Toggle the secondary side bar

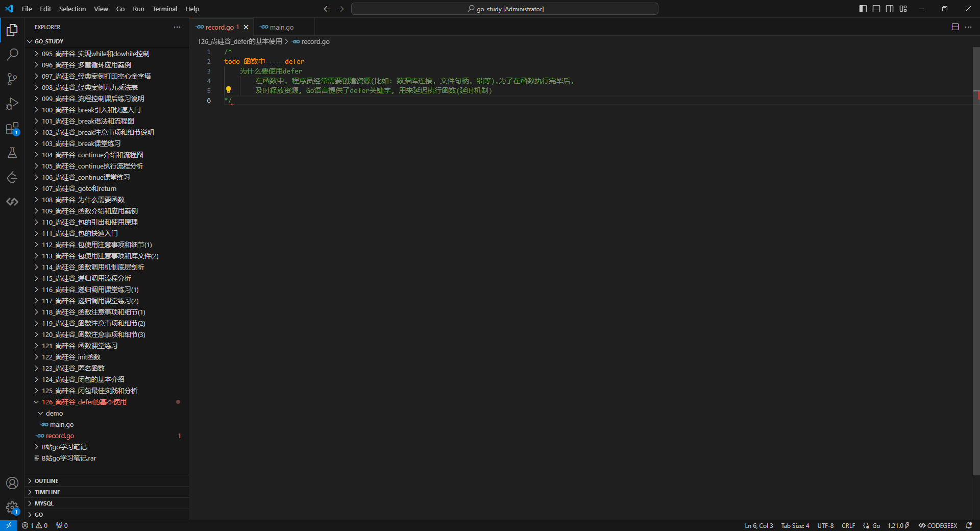[890, 9]
